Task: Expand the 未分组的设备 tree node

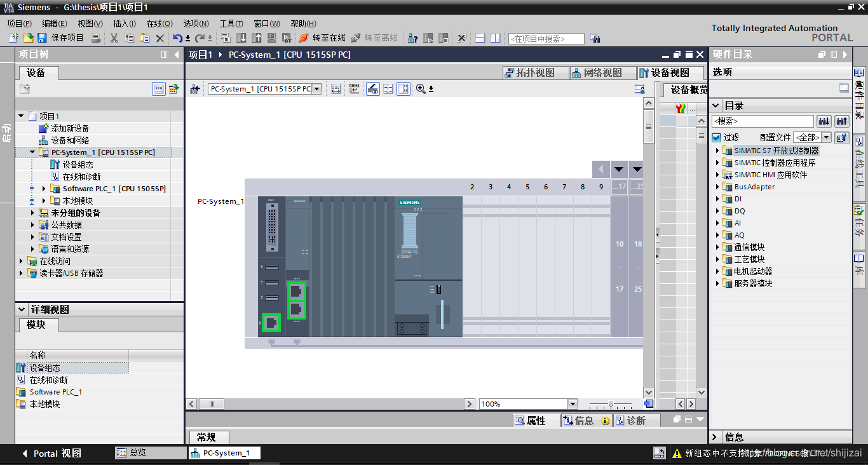Action: click(x=33, y=213)
